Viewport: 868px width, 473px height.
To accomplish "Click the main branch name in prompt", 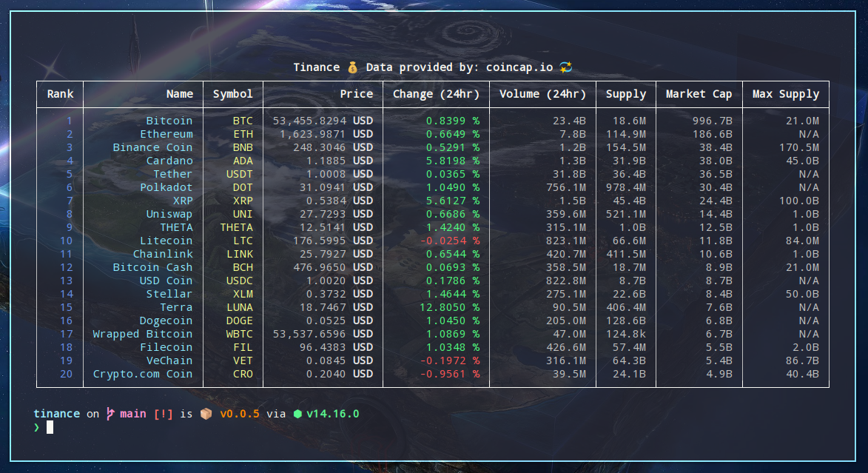I will coord(133,414).
